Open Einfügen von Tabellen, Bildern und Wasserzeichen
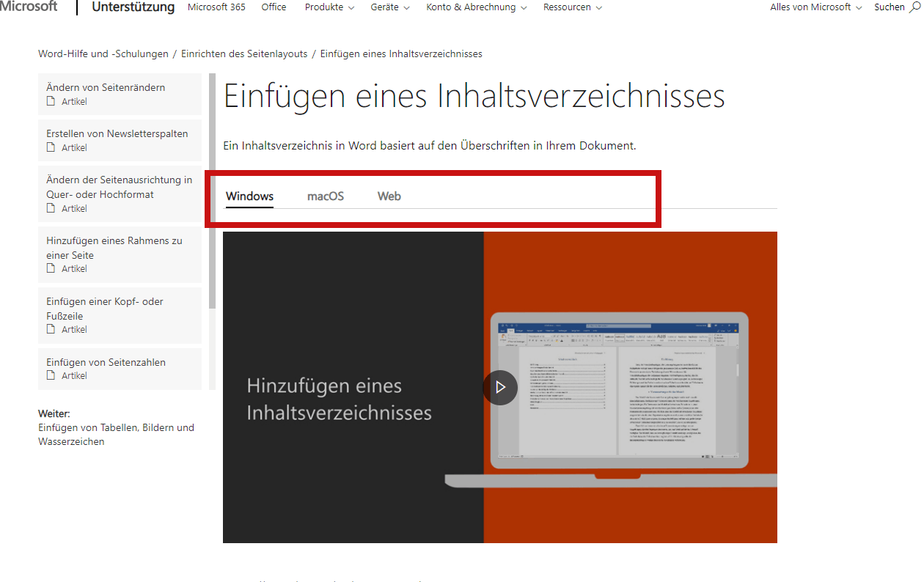The height and width of the screenshot is (582, 924). pyautogui.click(x=116, y=435)
